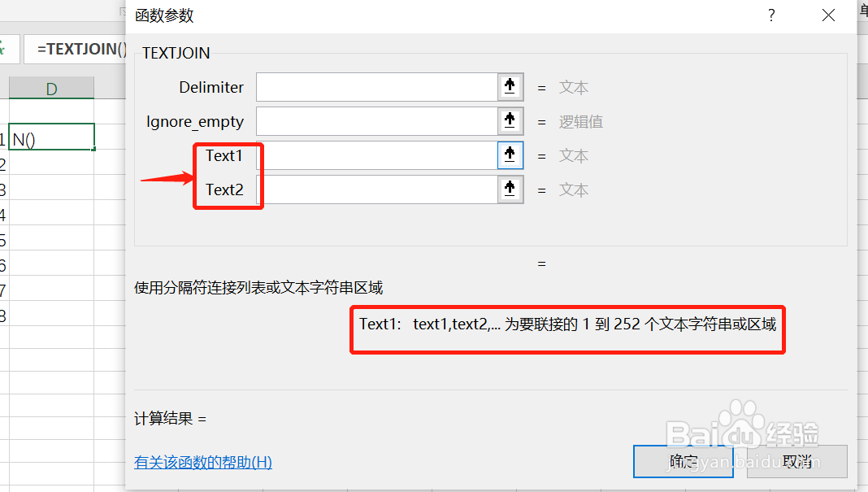Image resolution: width=868 pixels, height=492 pixels.
Task: Click the 逻辑值 result hint
Action: (x=580, y=122)
